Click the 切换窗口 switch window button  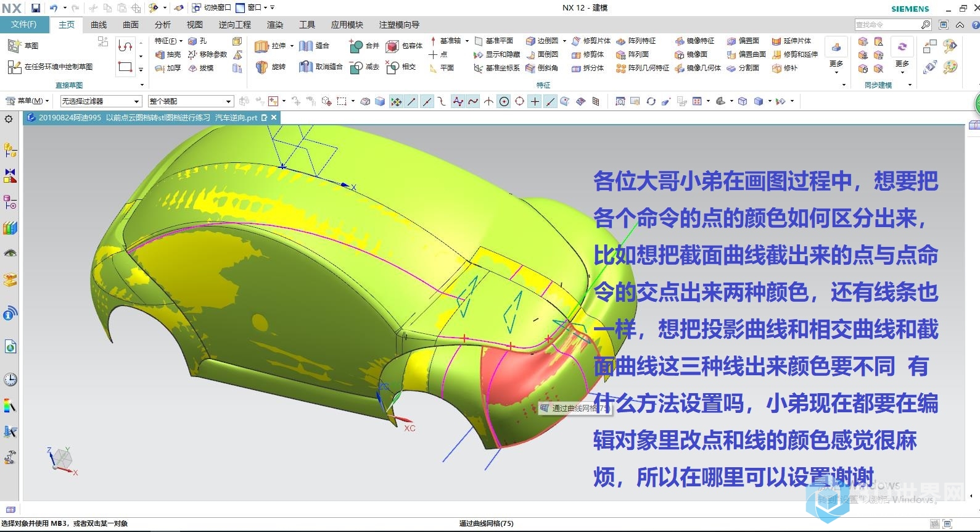pyautogui.click(x=211, y=8)
